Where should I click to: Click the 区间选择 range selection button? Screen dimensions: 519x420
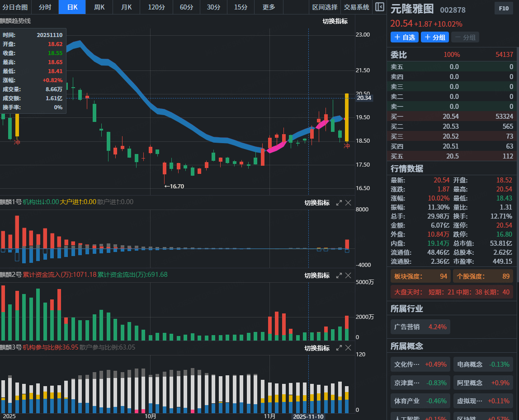coord(325,7)
